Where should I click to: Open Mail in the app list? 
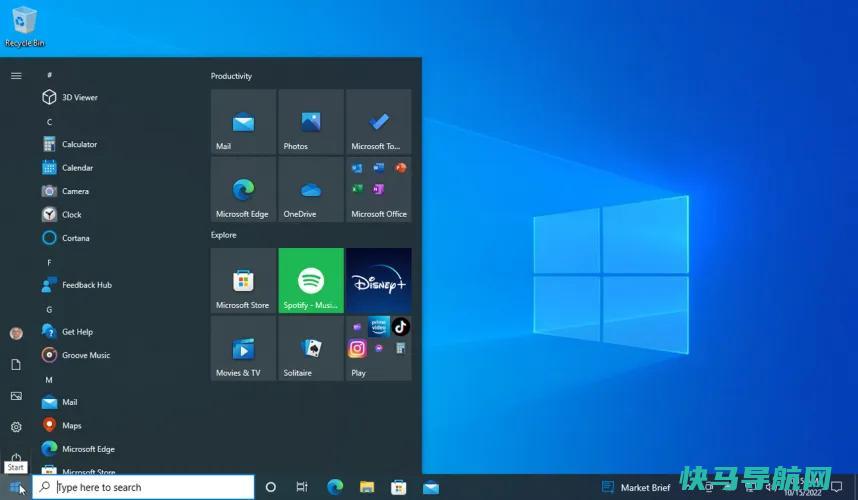point(59,402)
